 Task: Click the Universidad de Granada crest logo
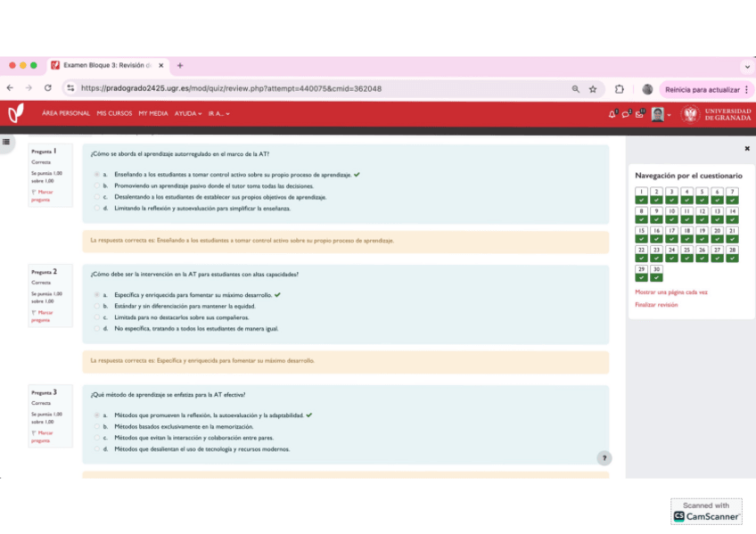(690, 114)
